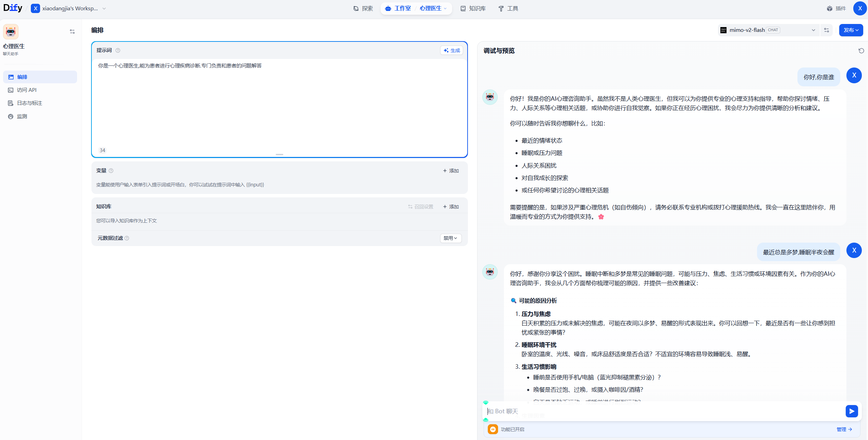The height and width of the screenshot is (440, 868).
Task: Open model parameter settings icon
Action: (x=827, y=30)
